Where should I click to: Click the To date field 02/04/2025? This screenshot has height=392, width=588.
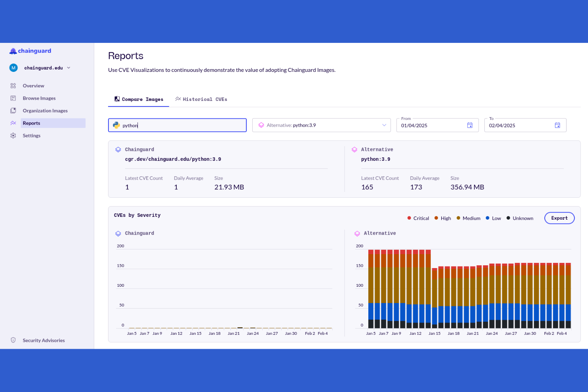click(x=525, y=125)
